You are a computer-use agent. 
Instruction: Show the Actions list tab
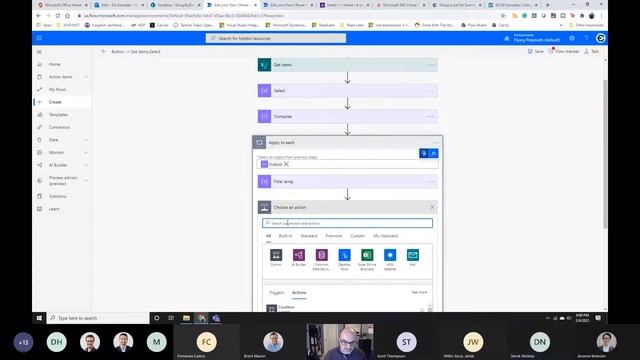coord(299,293)
